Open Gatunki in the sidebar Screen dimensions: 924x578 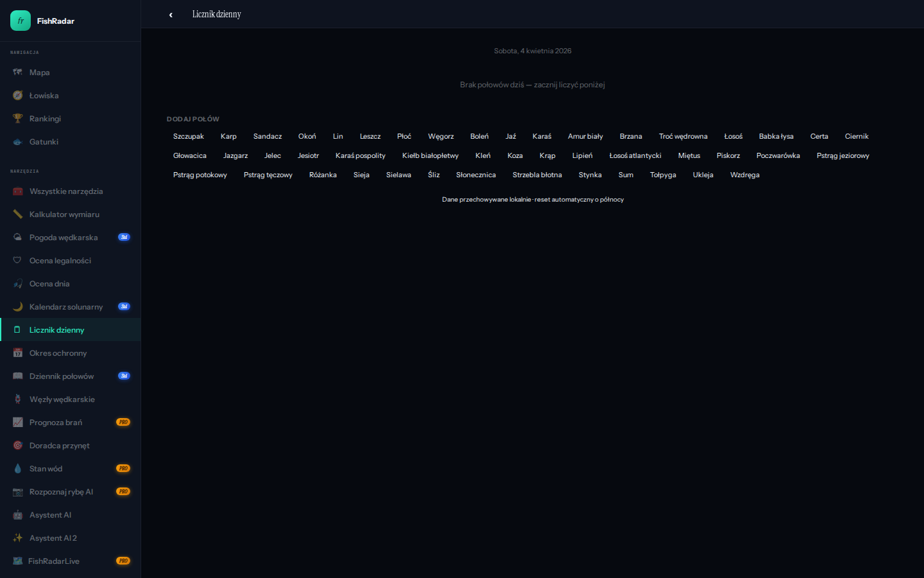tap(44, 142)
